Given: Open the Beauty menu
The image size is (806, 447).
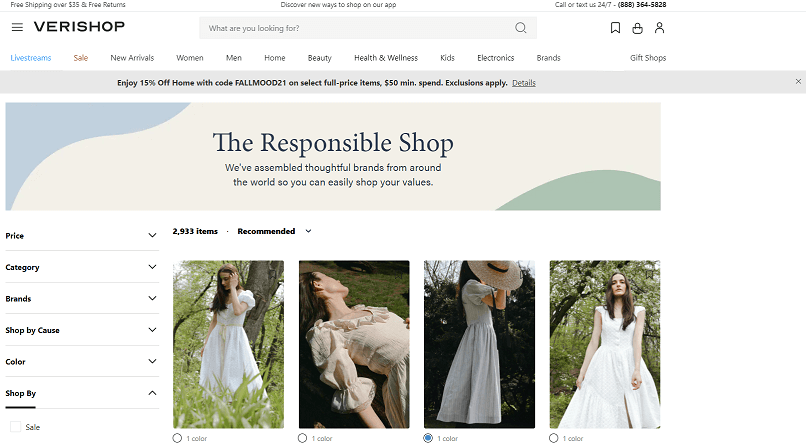Looking at the screenshot, I should tap(320, 58).
